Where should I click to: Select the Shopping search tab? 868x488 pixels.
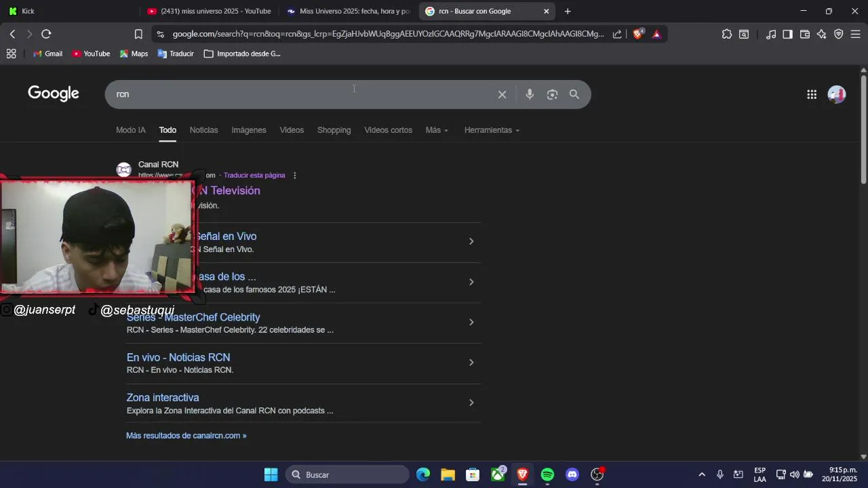pos(334,130)
